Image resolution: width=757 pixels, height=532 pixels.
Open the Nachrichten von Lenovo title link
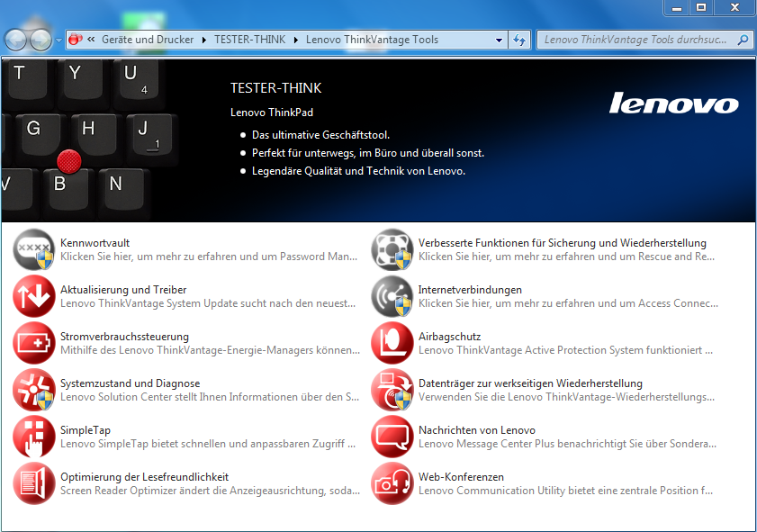coord(477,430)
